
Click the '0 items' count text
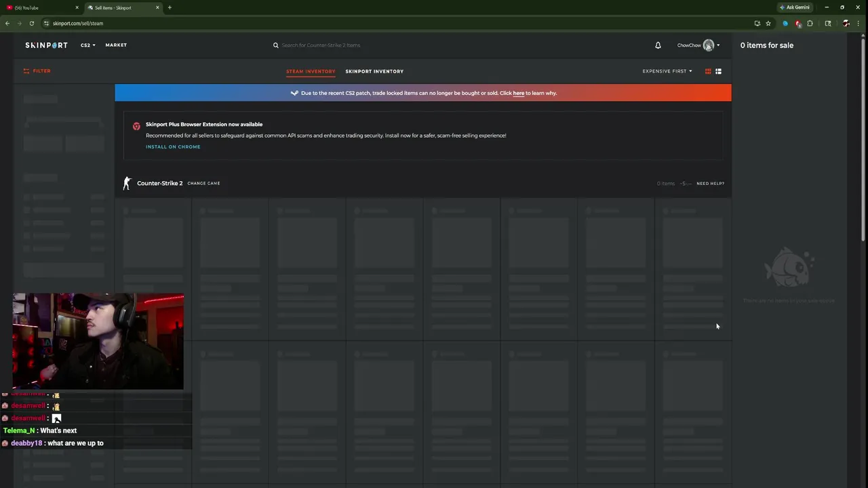666,184
